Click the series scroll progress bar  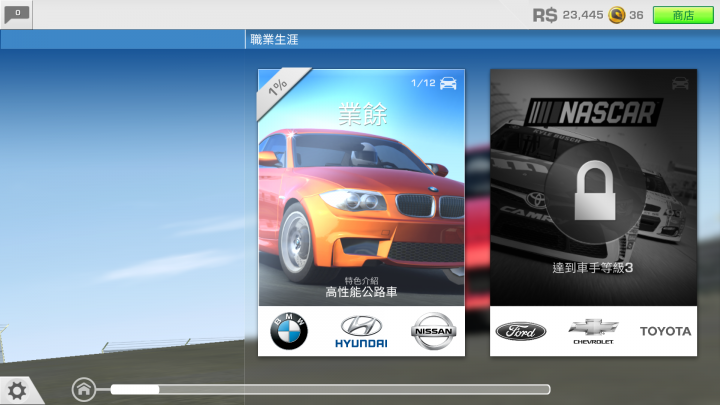(x=330, y=390)
